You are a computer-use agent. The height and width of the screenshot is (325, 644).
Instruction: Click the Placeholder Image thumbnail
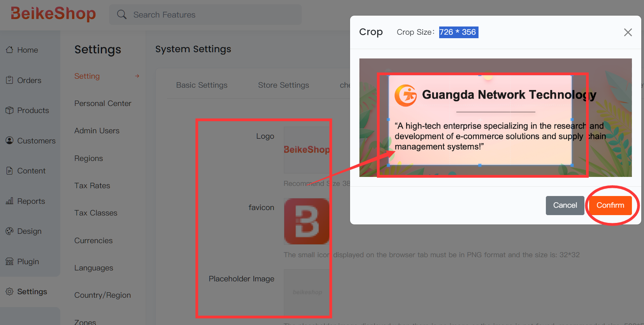307,292
